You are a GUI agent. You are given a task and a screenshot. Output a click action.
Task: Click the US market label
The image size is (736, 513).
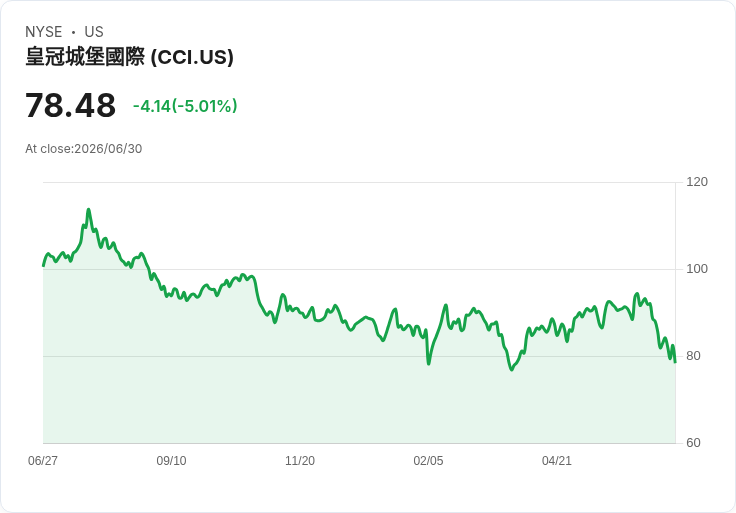[94, 32]
